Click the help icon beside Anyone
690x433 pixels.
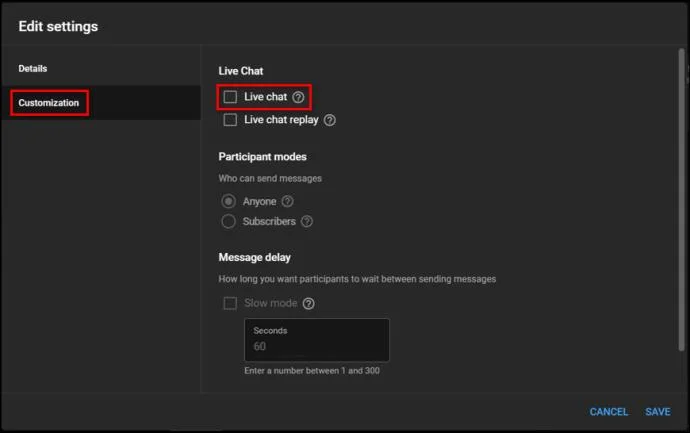click(287, 202)
